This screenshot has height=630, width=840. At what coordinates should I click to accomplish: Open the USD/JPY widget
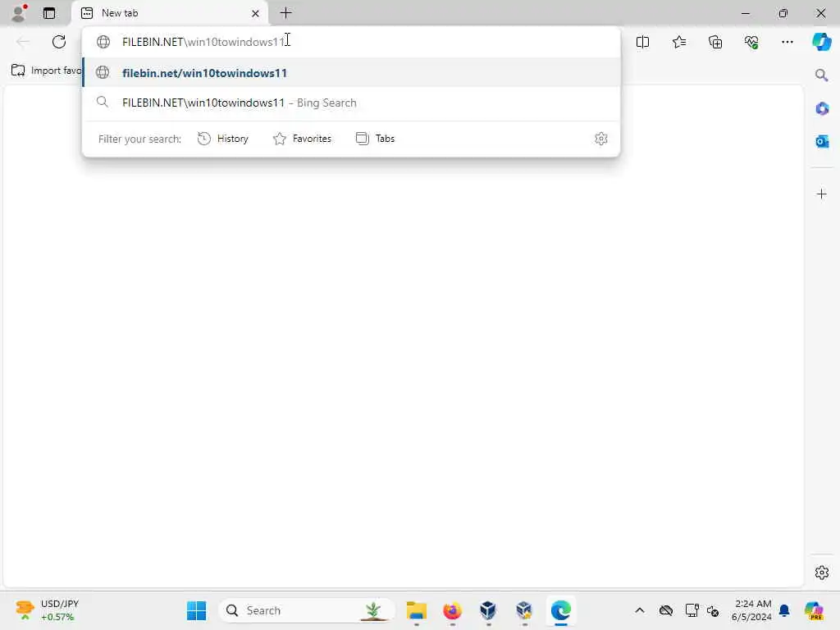48,610
